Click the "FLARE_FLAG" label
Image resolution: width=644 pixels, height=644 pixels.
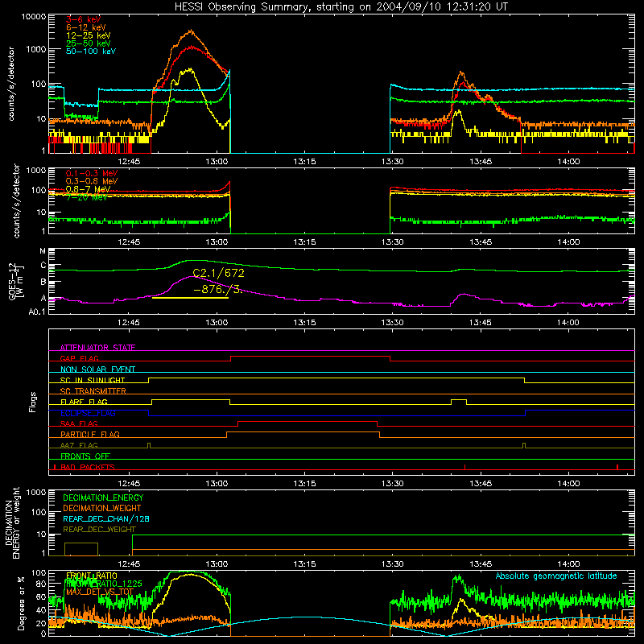pyautogui.click(x=84, y=402)
